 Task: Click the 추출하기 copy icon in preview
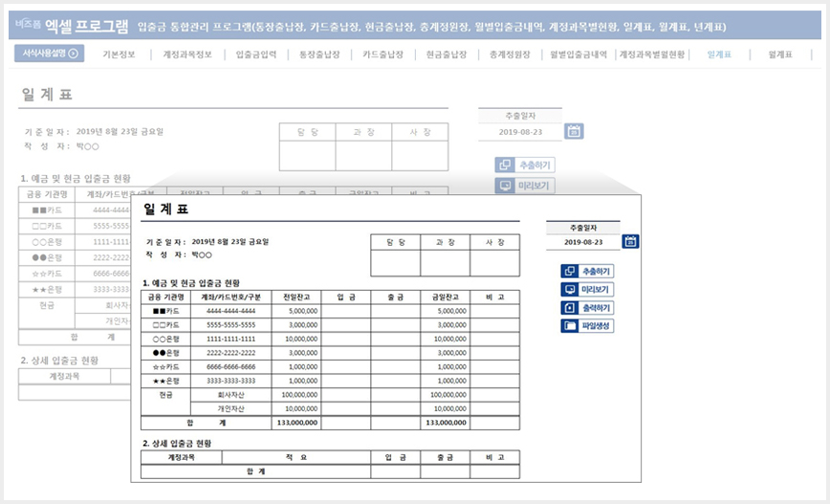click(x=570, y=271)
